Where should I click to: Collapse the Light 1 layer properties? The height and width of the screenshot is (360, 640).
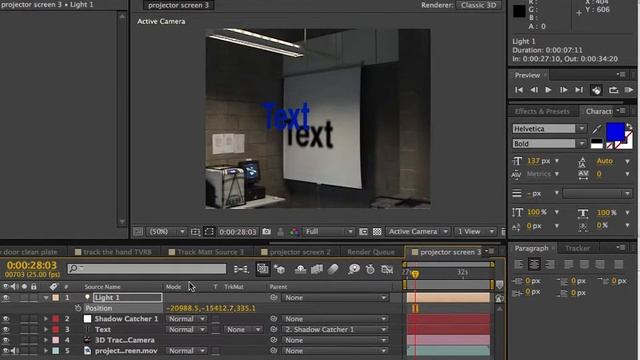pyautogui.click(x=46, y=298)
